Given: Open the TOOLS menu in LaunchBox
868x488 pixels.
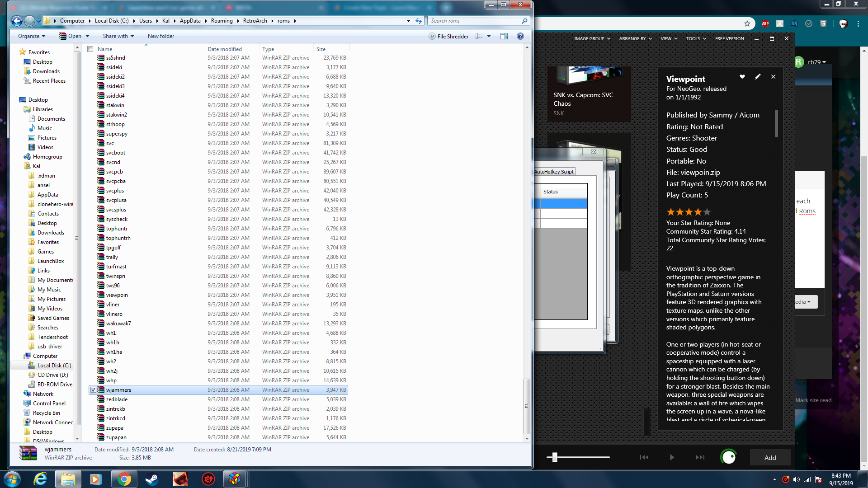Looking at the screenshot, I should point(696,38).
